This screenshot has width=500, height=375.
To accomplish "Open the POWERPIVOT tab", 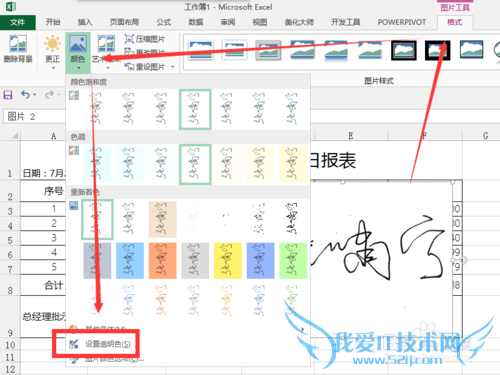I will pyautogui.click(x=402, y=22).
